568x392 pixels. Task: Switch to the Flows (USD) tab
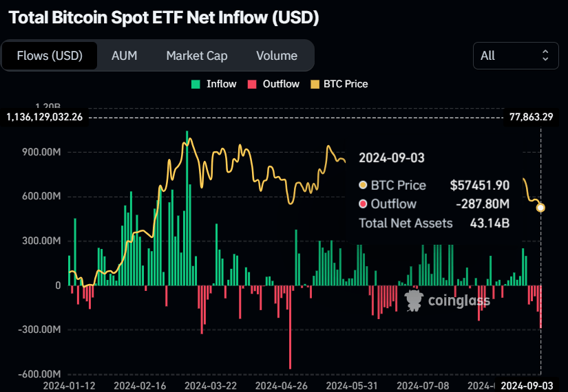pos(50,56)
